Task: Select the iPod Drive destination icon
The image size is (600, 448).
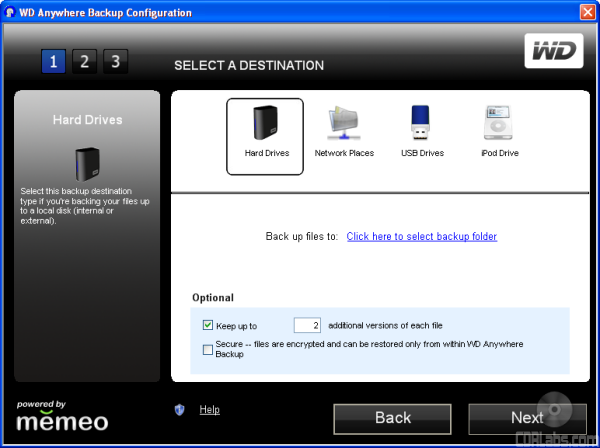Action: point(500,124)
